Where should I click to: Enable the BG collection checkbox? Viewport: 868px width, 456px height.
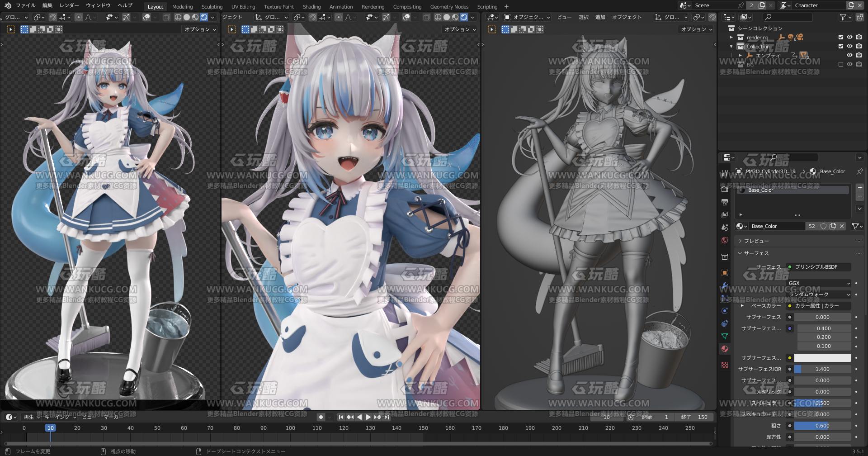pos(841,64)
